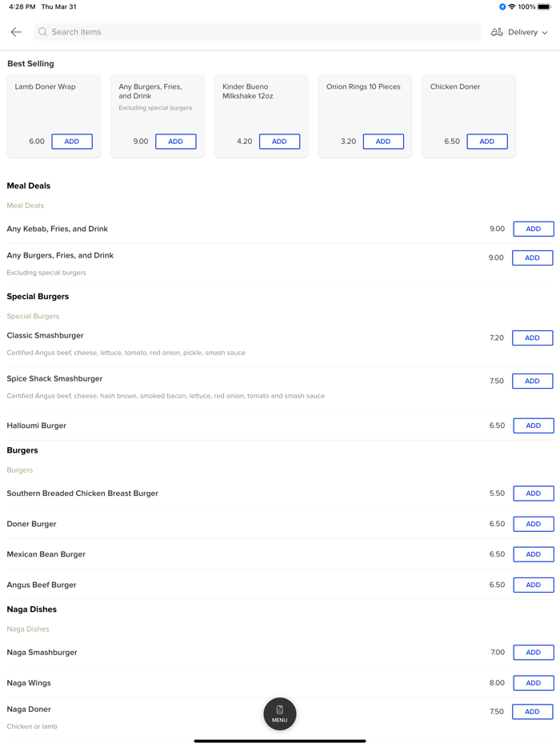This screenshot has width=560, height=747.
Task: Tap the Wi-Fi status icon
Action: [512, 6]
